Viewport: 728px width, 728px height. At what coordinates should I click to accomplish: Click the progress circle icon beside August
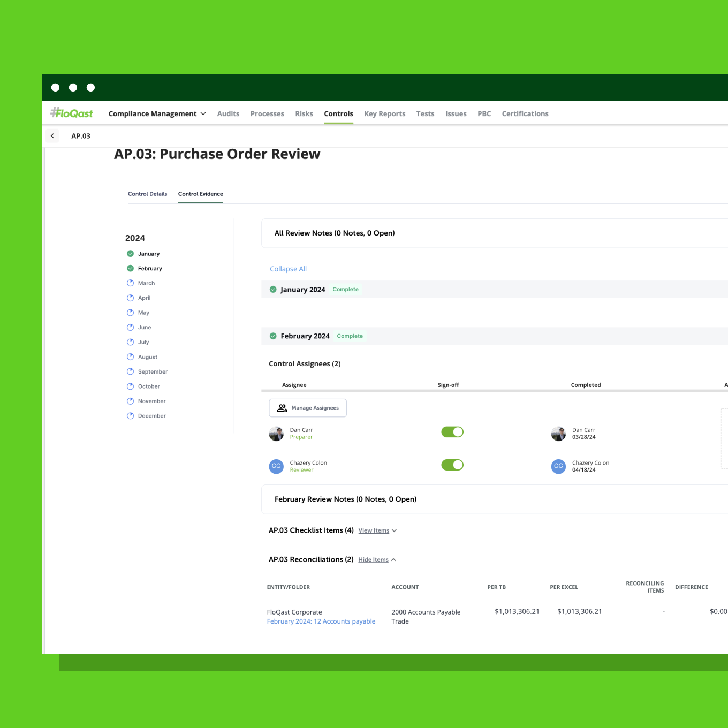(130, 357)
